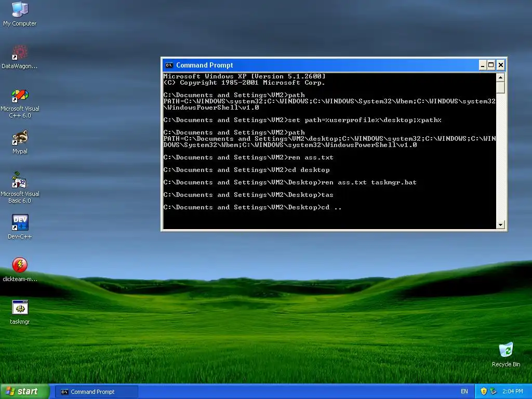Select Microsoft Visual Basic 6.0 shortcut
This screenshot has height=399, width=532.
click(20, 188)
